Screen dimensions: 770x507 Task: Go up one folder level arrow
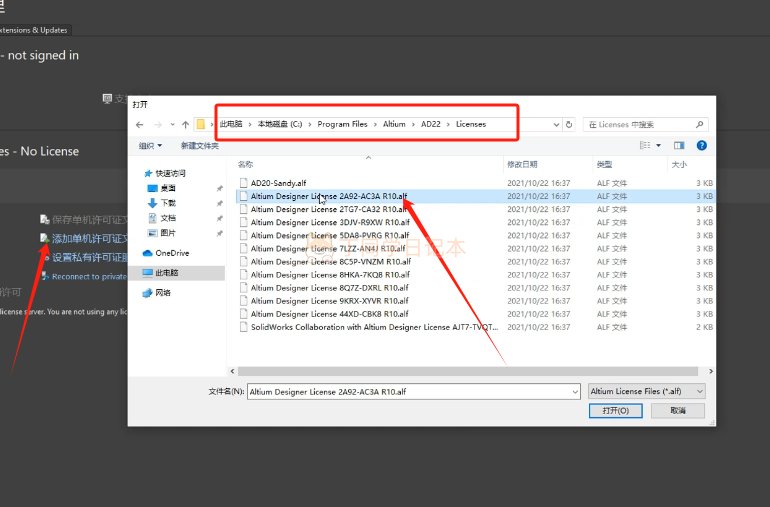(185, 125)
